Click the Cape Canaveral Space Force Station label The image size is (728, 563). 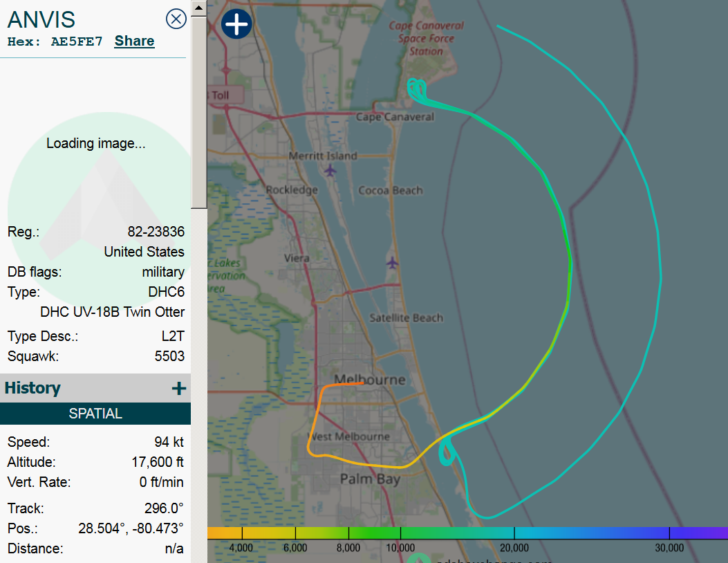tap(426, 39)
